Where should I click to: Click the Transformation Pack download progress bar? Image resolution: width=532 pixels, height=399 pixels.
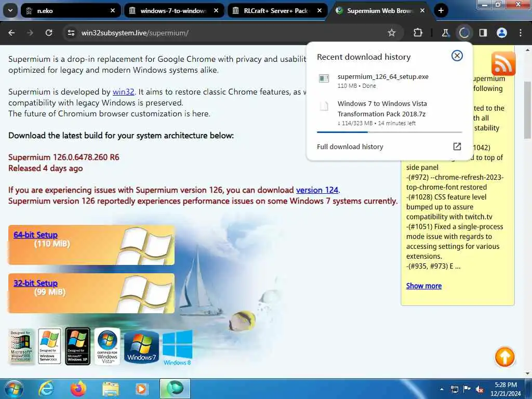tap(390, 132)
